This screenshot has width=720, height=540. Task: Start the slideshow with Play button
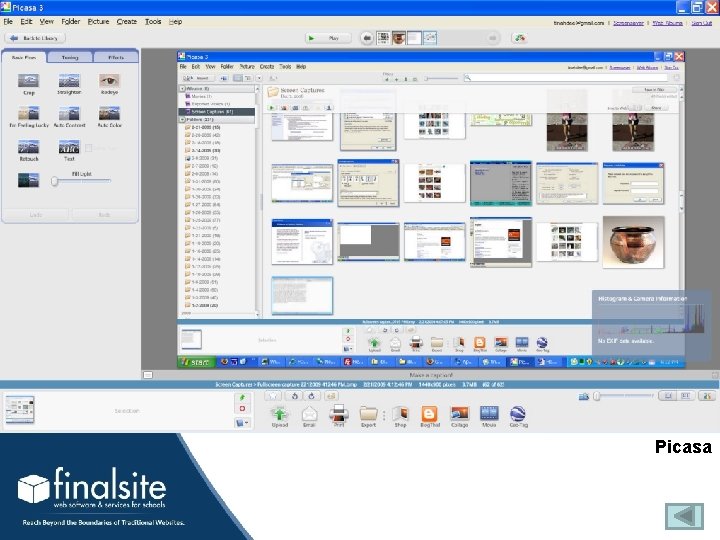click(x=328, y=38)
